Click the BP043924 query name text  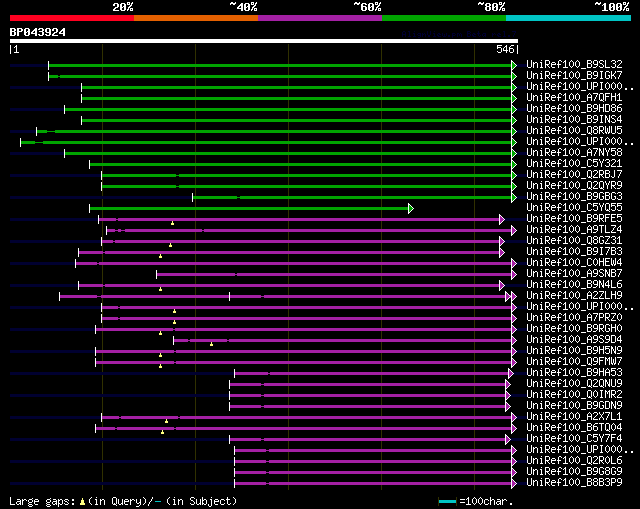38,32
